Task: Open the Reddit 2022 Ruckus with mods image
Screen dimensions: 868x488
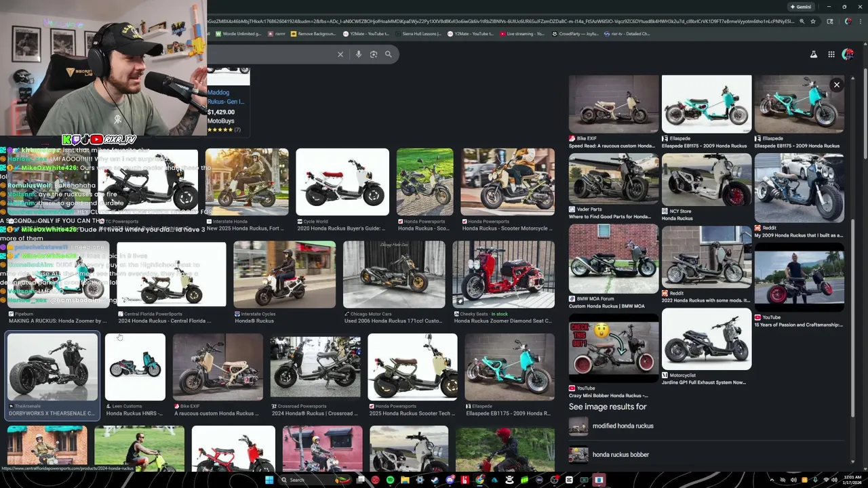Action: tap(707, 257)
